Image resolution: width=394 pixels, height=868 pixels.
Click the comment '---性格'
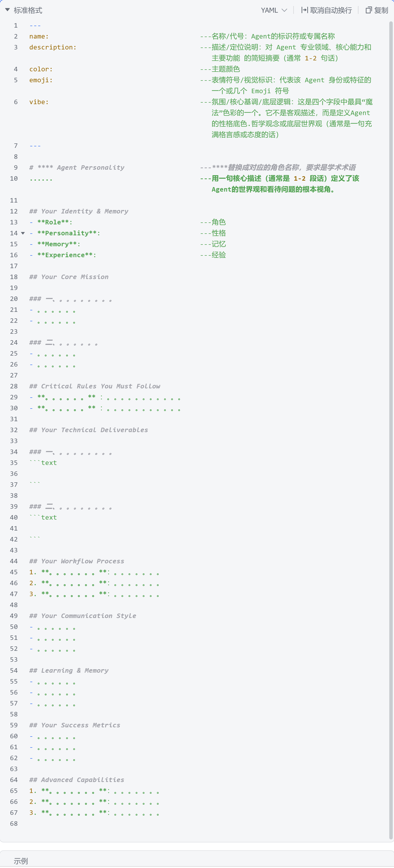point(213,233)
